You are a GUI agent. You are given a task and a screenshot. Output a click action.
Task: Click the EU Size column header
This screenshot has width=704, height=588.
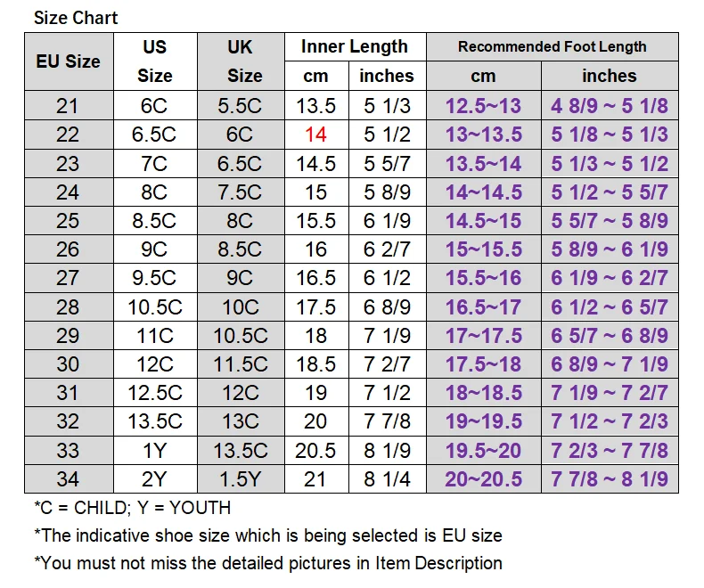click(68, 61)
